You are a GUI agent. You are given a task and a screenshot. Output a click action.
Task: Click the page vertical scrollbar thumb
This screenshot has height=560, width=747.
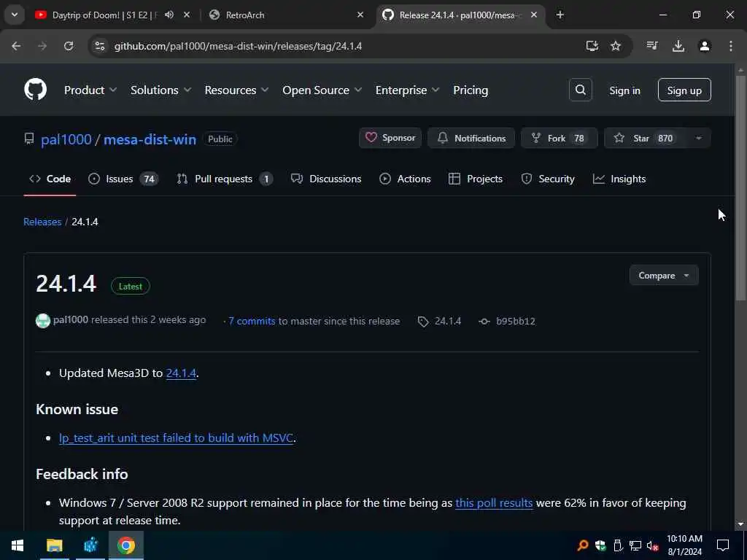740,187
